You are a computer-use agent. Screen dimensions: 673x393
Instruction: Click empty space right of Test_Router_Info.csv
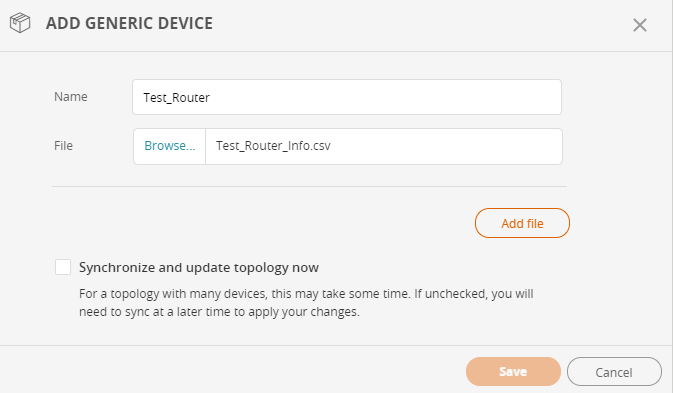pos(446,146)
